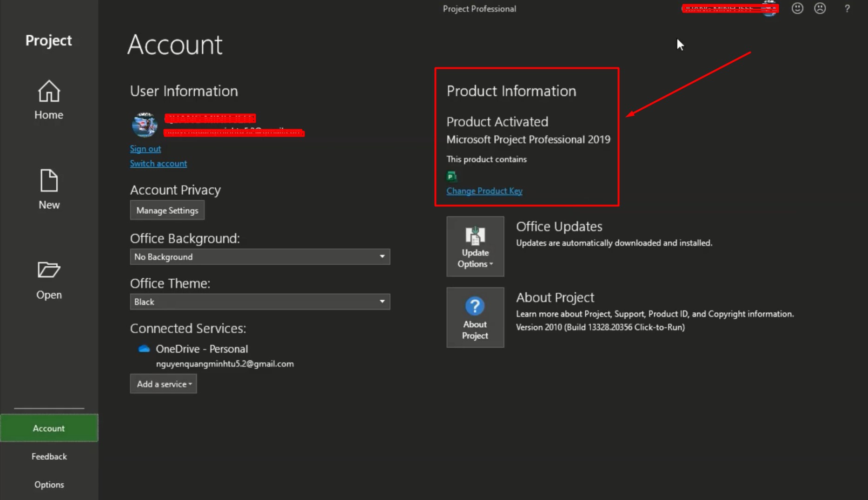Screen dimensions: 868x500
Task: Click the OneDrive cloud icon
Action: coord(144,349)
